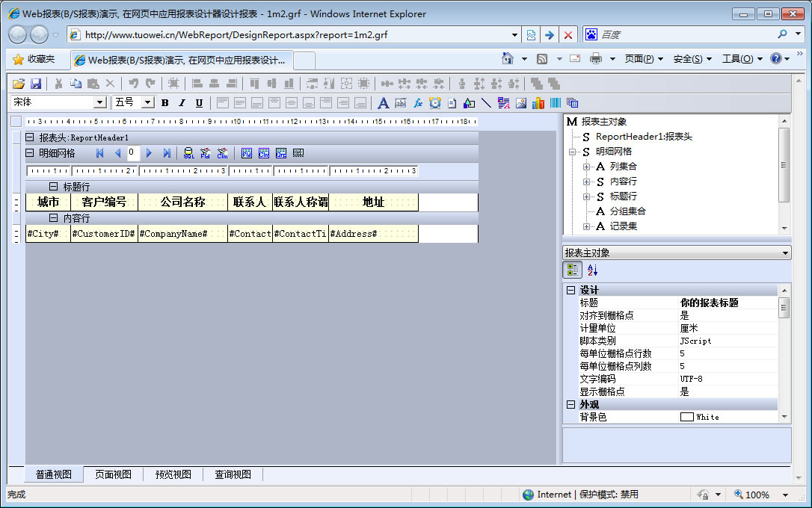Click the White background color swatch
The width and height of the screenshot is (812, 508).
click(x=686, y=417)
